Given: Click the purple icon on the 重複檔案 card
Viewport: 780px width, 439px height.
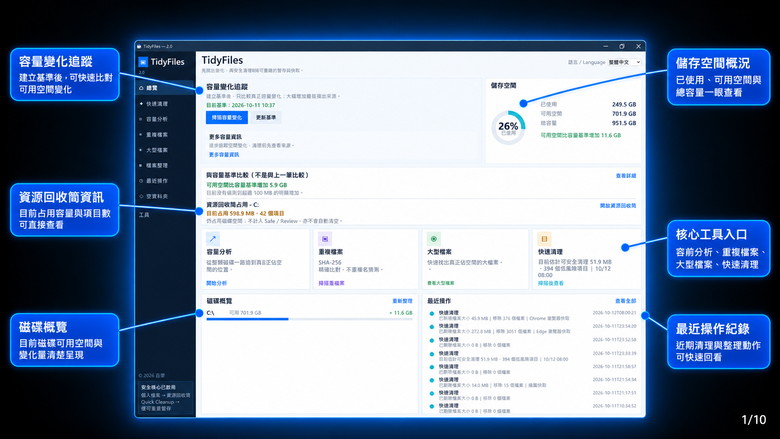Looking at the screenshot, I should [x=325, y=239].
